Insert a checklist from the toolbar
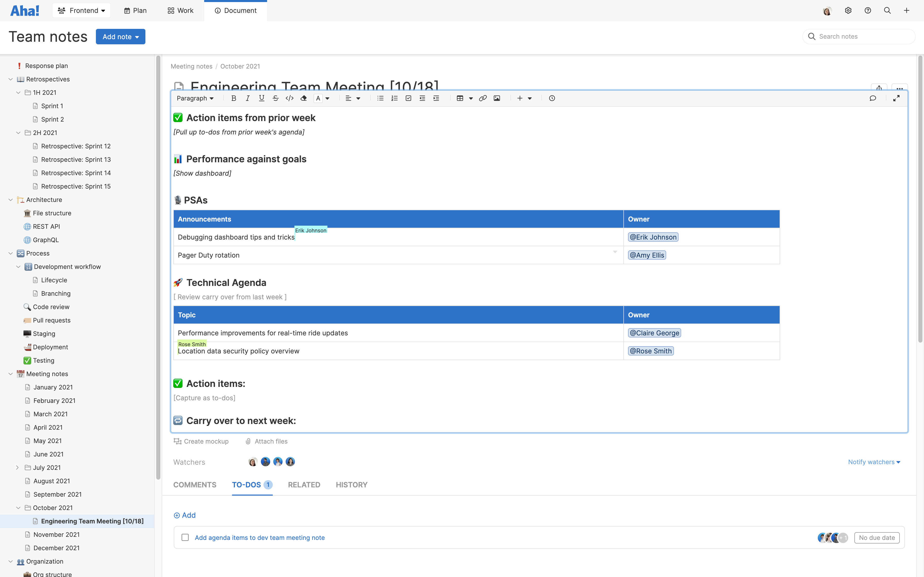 (x=408, y=98)
